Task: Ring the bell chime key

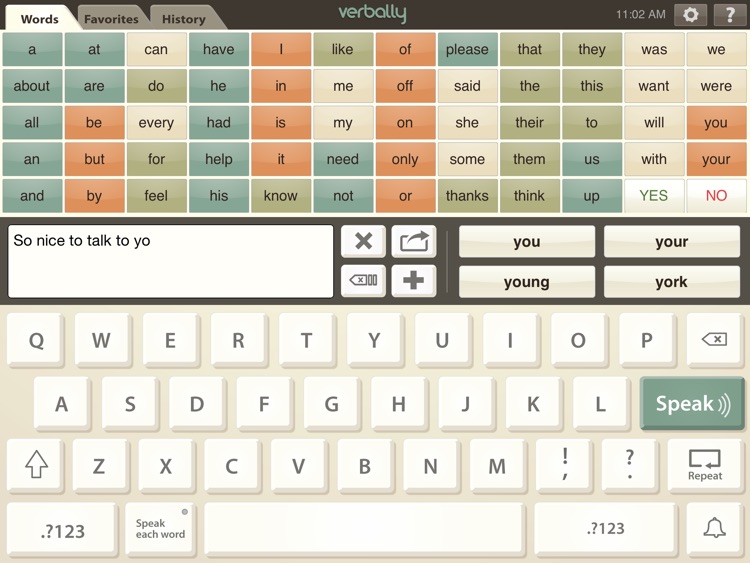Action: point(715,528)
